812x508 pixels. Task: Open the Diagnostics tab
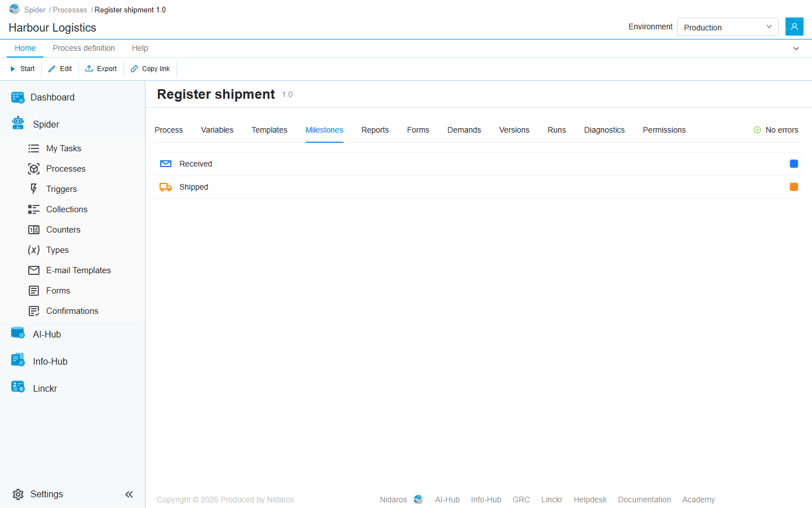click(x=604, y=130)
